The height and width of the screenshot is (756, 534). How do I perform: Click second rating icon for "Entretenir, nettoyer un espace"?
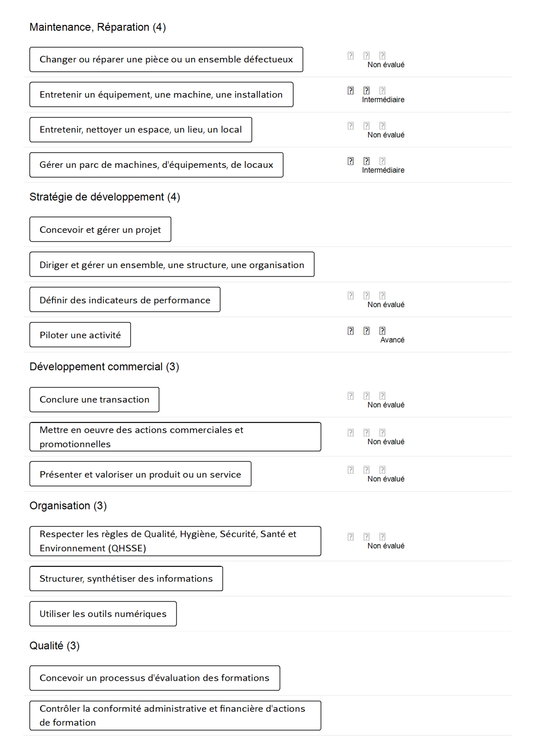tap(366, 126)
